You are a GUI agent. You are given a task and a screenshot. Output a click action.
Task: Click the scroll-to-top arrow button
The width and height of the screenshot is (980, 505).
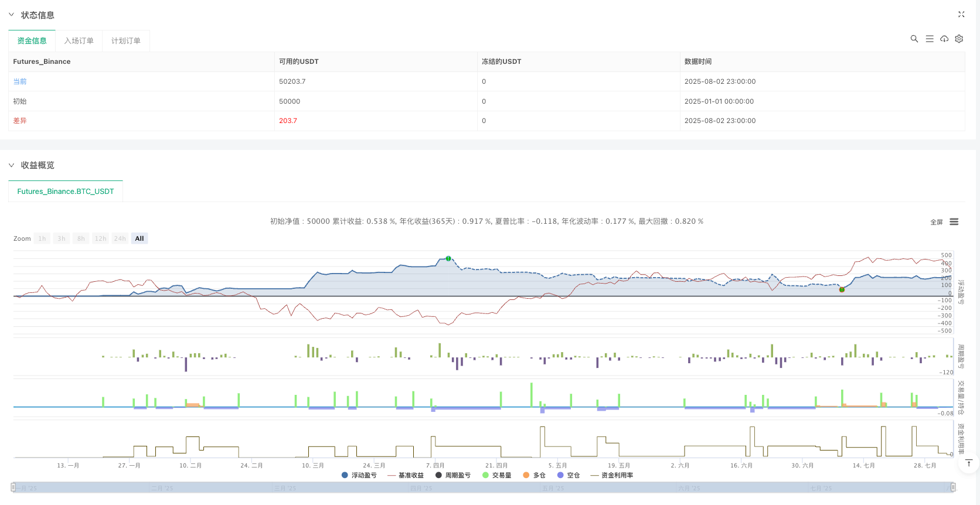(x=968, y=463)
